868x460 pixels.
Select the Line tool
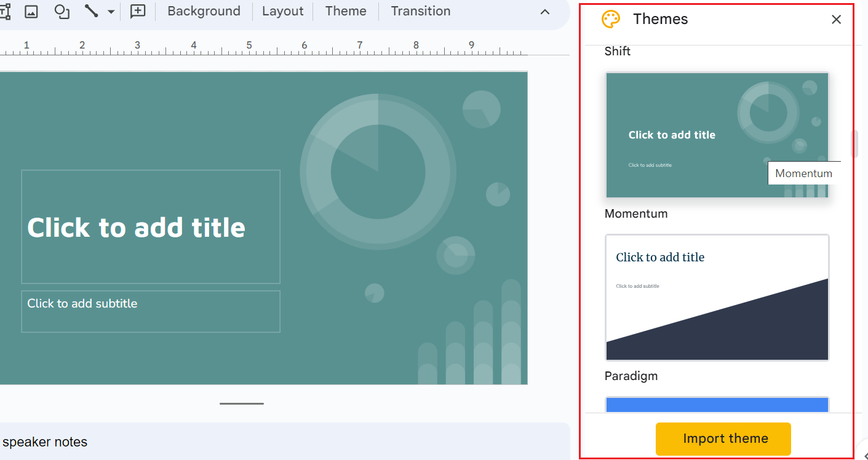(90, 11)
